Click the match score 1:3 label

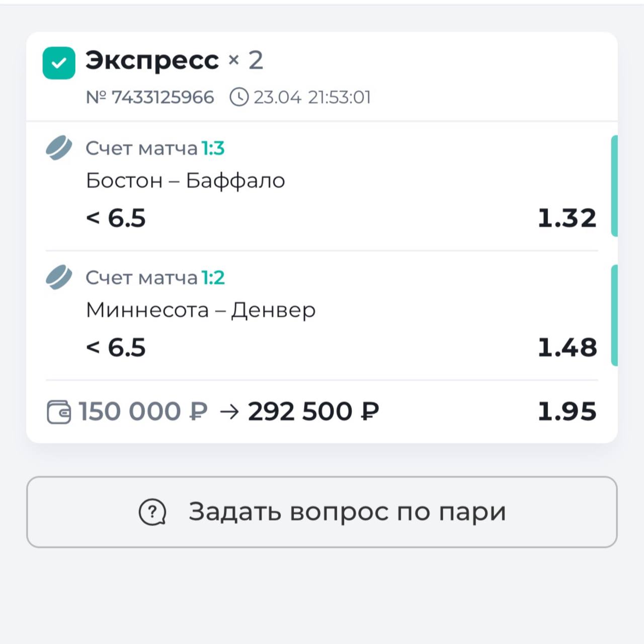(x=213, y=148)
